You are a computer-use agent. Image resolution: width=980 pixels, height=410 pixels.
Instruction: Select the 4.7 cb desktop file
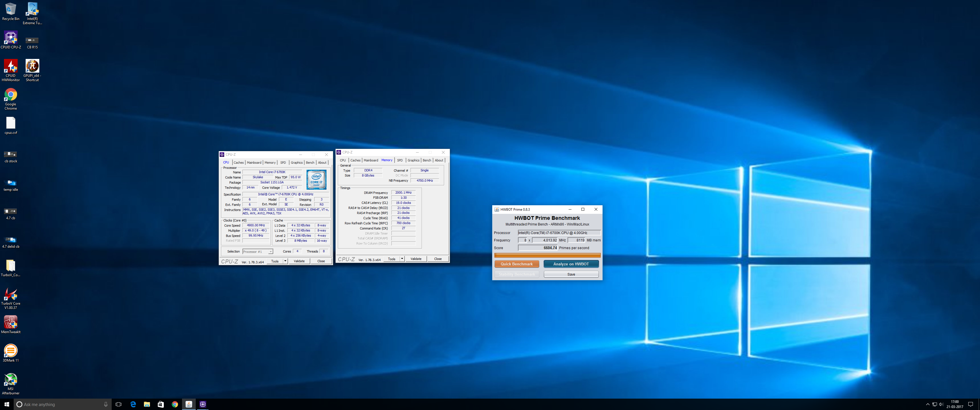[11, 214]
